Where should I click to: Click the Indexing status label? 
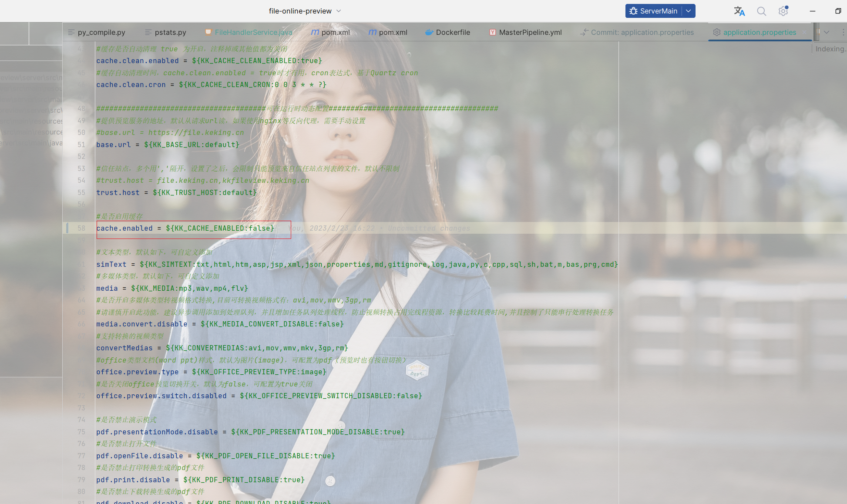(830, 49)
